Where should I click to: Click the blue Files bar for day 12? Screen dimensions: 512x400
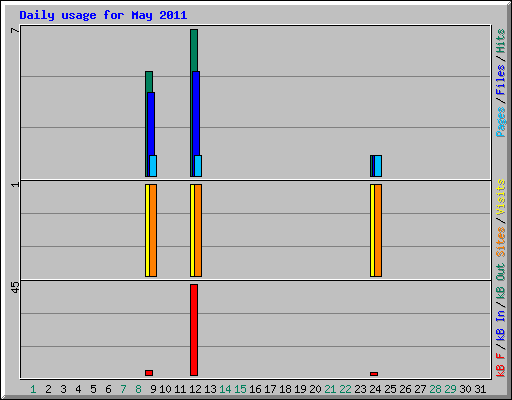coord(196,113)
